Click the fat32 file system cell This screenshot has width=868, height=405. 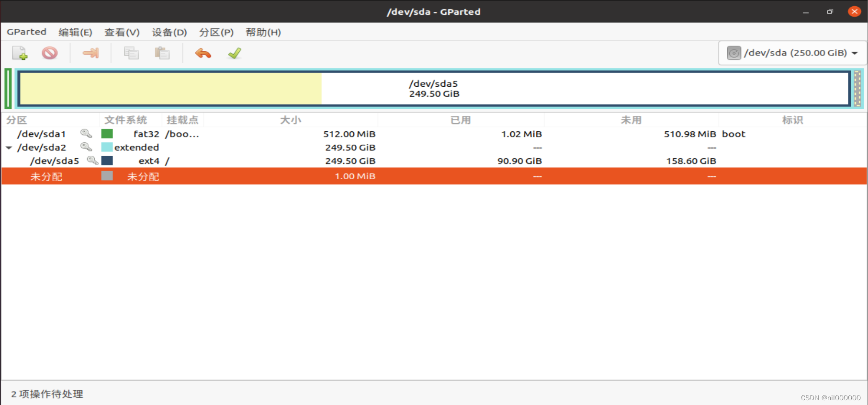coord(146,134)
